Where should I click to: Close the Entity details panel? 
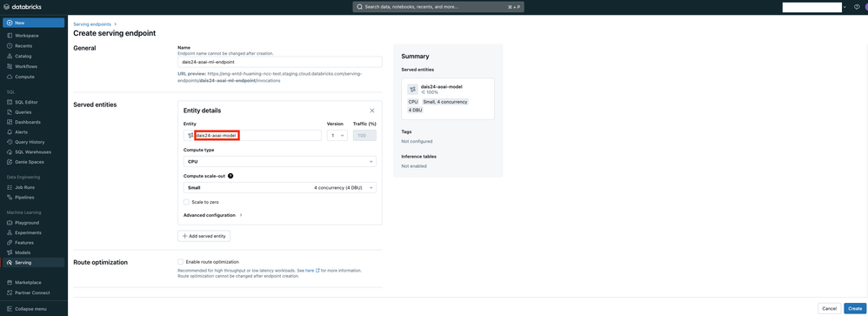coord(372,111)
